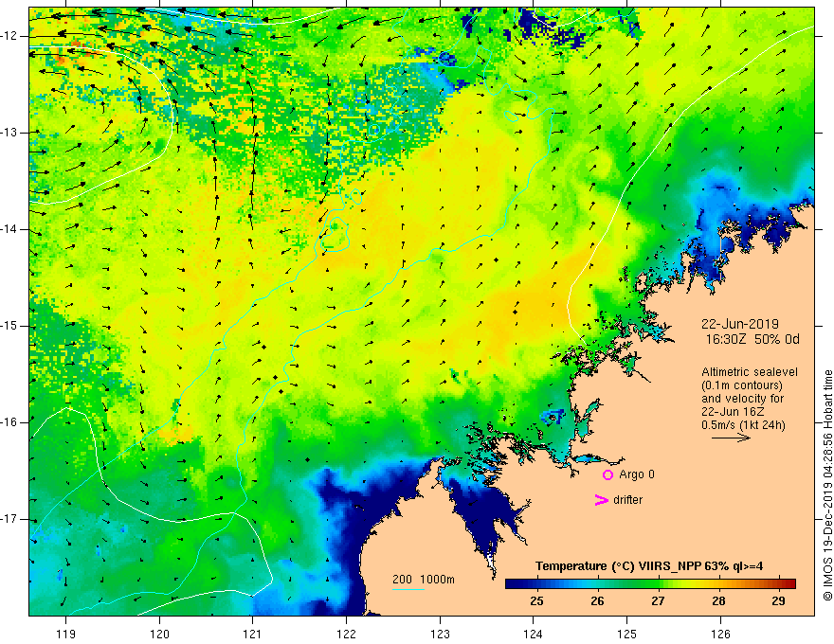Viewport: 834px width, 644px height.
Task: Click the longitude axis label 120
Action: pyautogui.click(x=159, y=635)
